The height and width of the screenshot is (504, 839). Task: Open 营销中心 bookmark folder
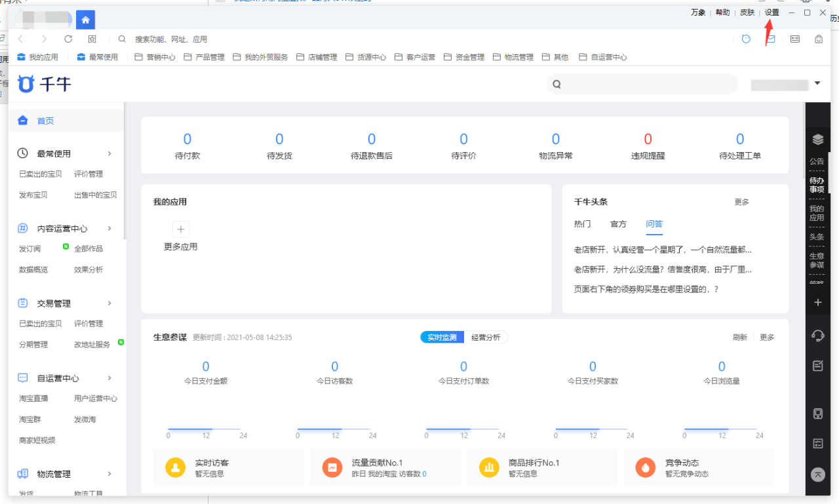click(155, 57)
